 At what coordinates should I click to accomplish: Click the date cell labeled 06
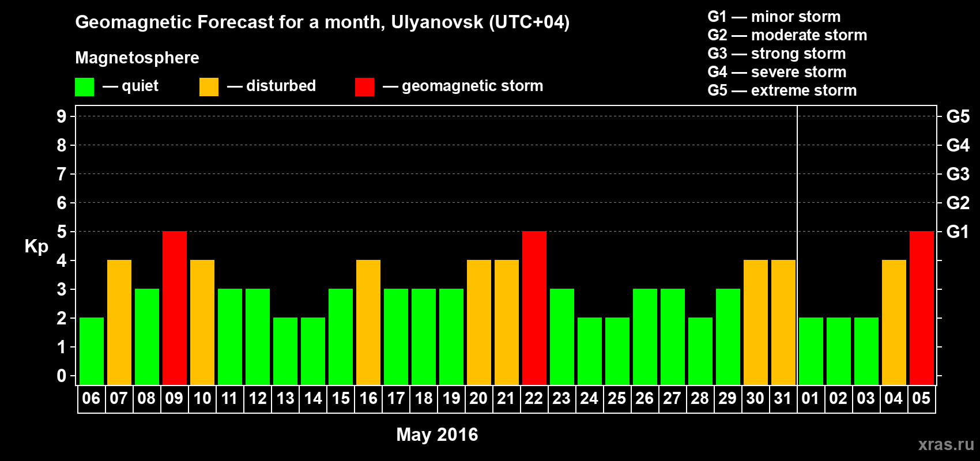[x=92, y=399]
